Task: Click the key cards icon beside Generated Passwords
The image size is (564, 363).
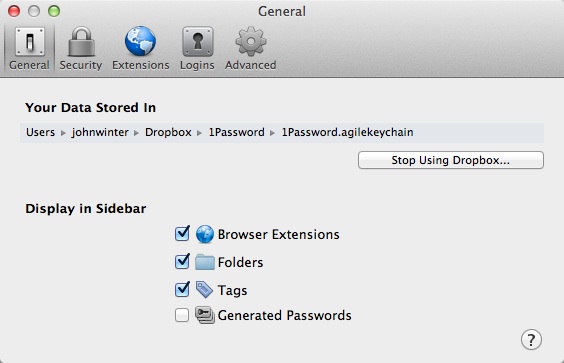Action: click(x=205, y=315)
